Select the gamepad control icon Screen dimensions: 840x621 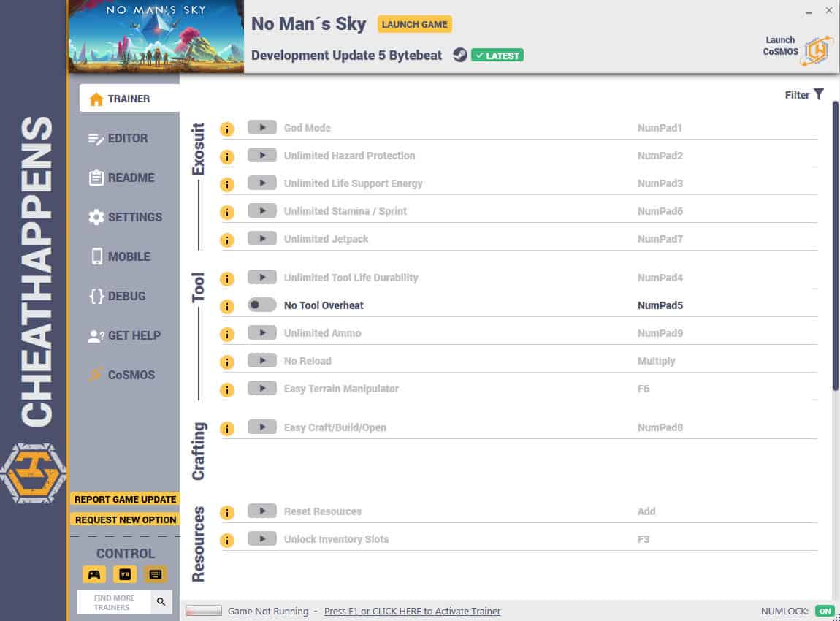coord(94,574)
